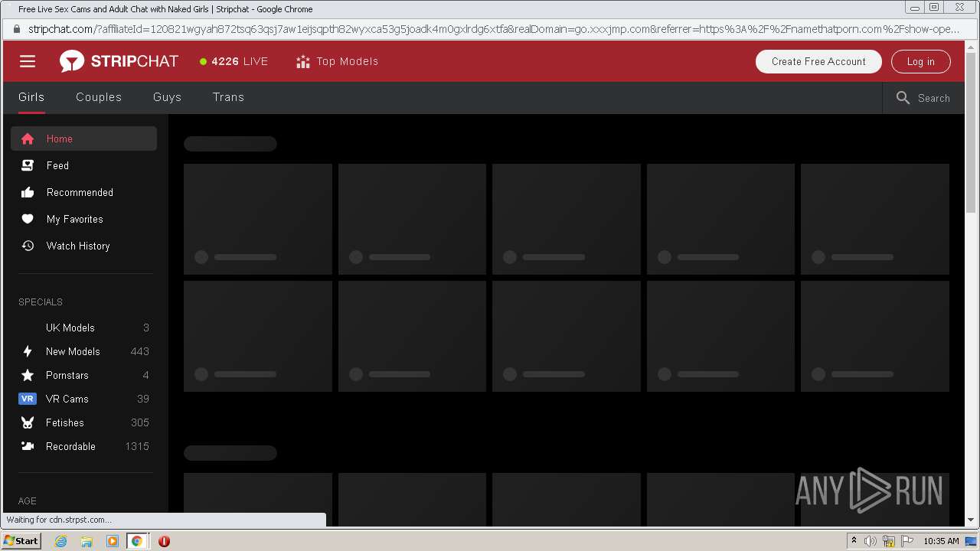Screen dimensions: 980x551
Task: Click the New Models lightning icon
Action: [x=28, y=351]
